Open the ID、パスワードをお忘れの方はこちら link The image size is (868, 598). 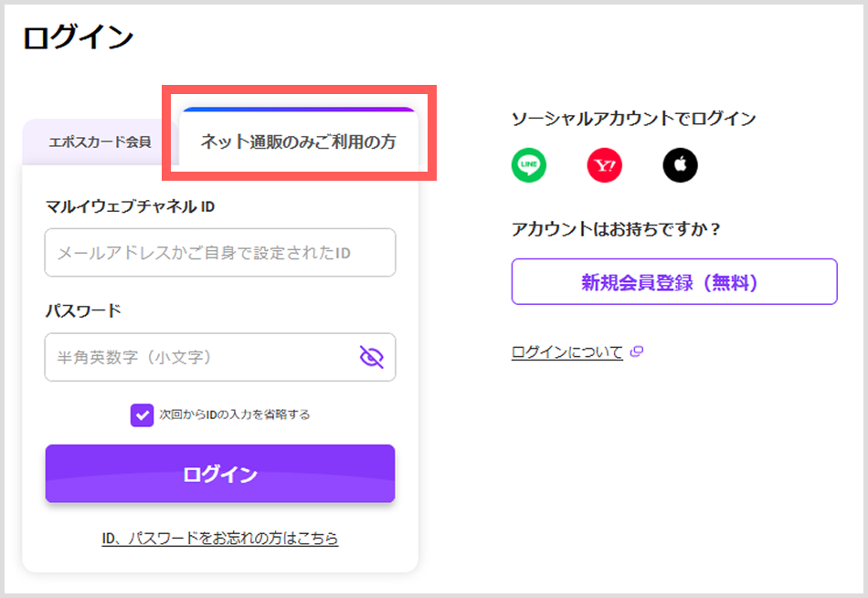pos(220,539)
